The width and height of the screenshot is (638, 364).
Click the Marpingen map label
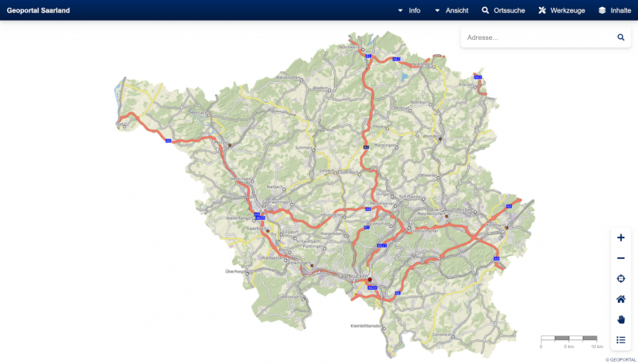384,145
